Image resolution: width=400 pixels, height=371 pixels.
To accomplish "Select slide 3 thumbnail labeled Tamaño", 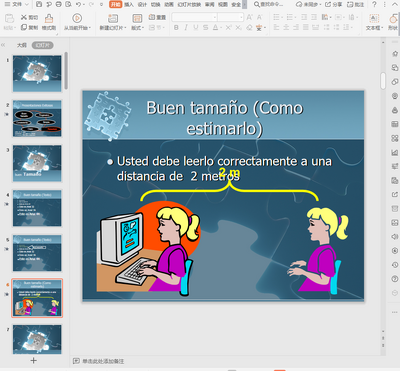I will click(x=37, y=163).
